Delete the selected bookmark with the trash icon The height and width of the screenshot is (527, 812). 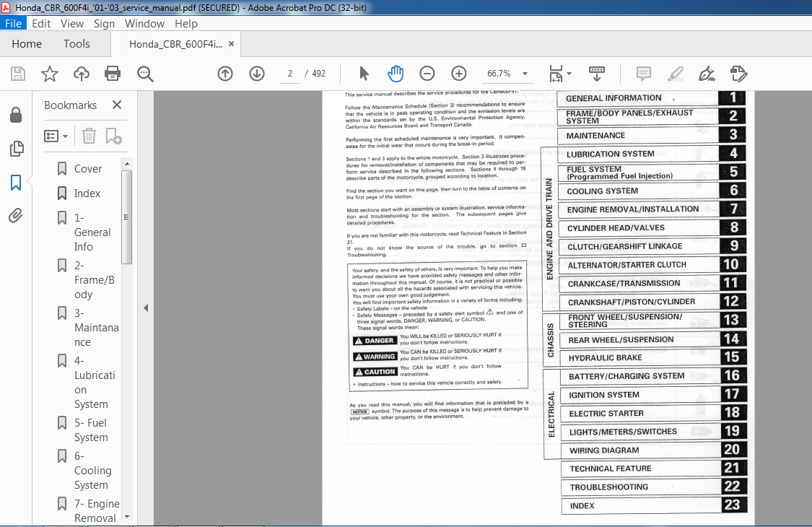coord(89,136)
